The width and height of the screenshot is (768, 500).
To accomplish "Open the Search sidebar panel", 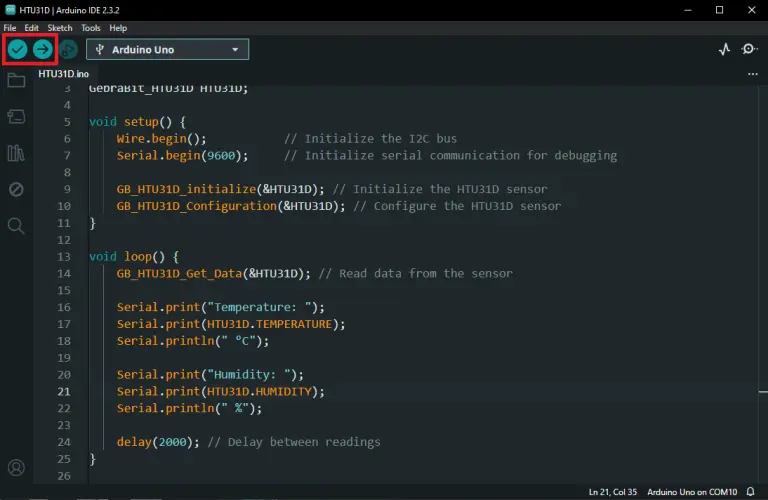I will click(16, 226).
